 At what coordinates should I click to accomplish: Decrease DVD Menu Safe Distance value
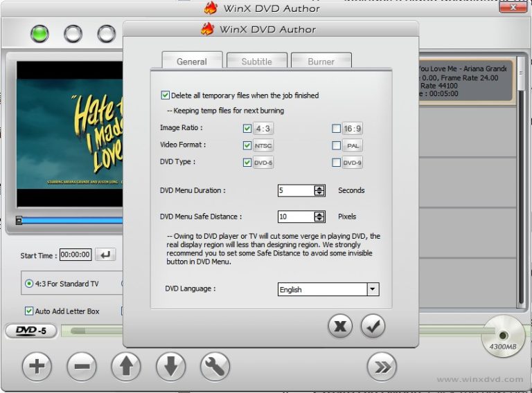(319, 219)
